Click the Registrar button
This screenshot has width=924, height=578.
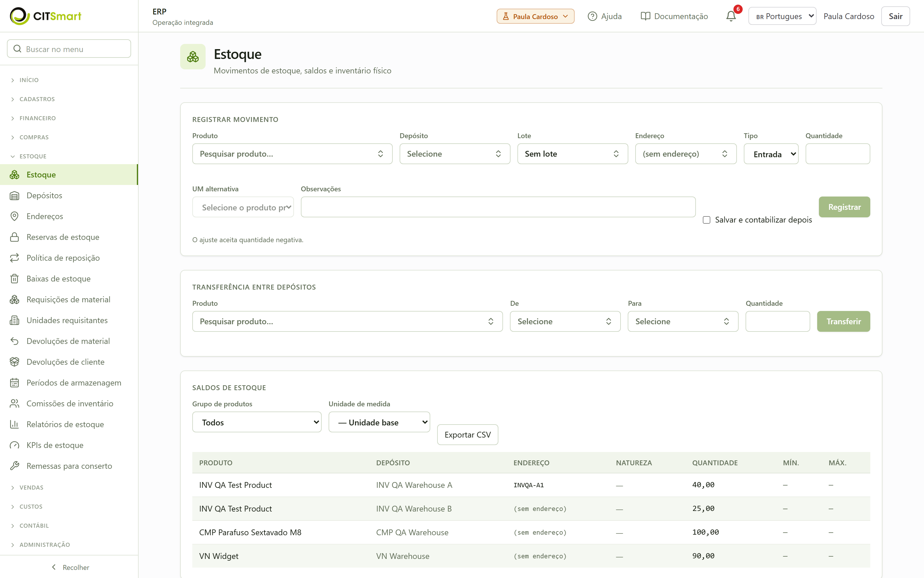tap(844, 207)
